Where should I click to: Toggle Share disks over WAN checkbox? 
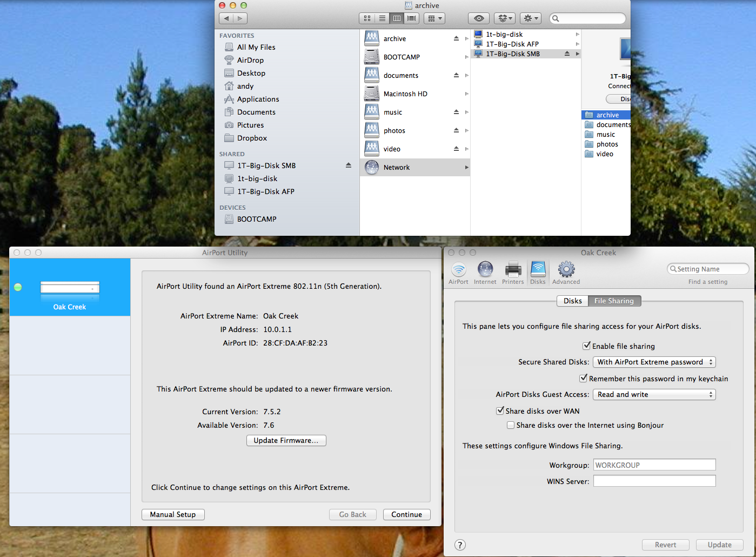click(x=500, y=410)
